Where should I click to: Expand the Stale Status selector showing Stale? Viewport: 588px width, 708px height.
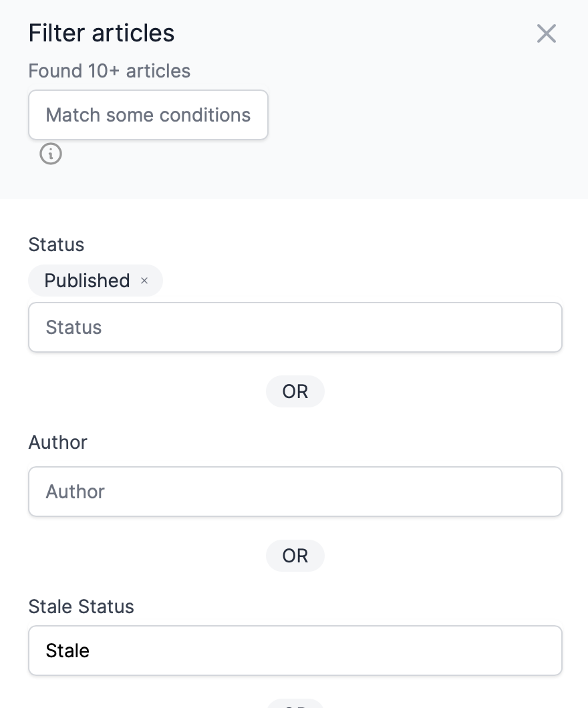tap(295, 651)
